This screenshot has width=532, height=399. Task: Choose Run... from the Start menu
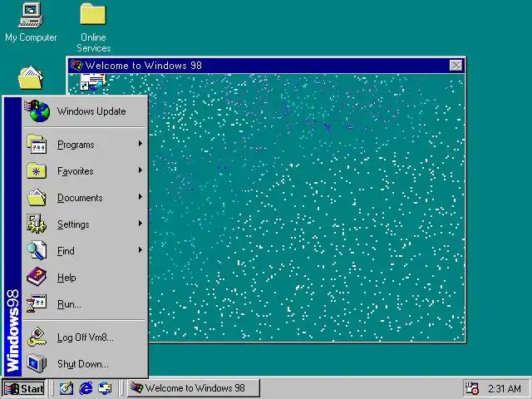pyautogui.click(x=85, y=303)
